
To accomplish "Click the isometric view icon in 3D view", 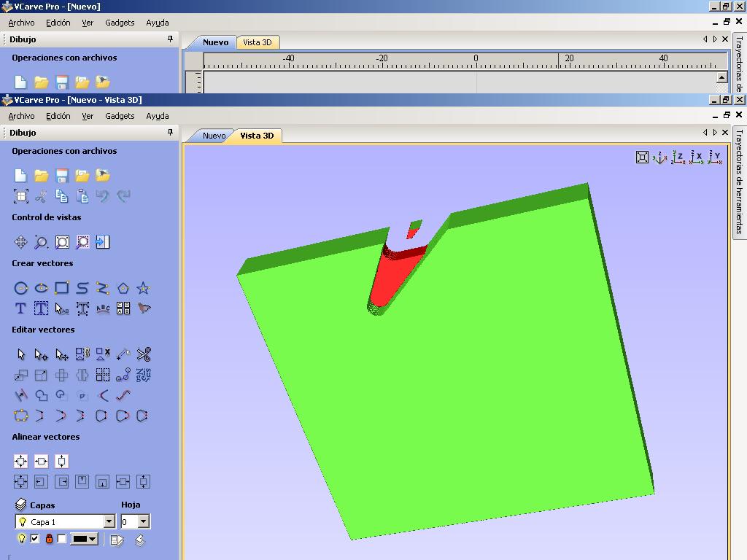I will click(660, 157).
